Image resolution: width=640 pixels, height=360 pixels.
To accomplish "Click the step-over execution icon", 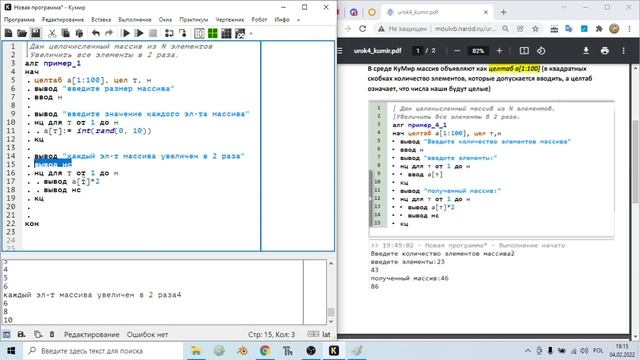I will tap(169, 33).
